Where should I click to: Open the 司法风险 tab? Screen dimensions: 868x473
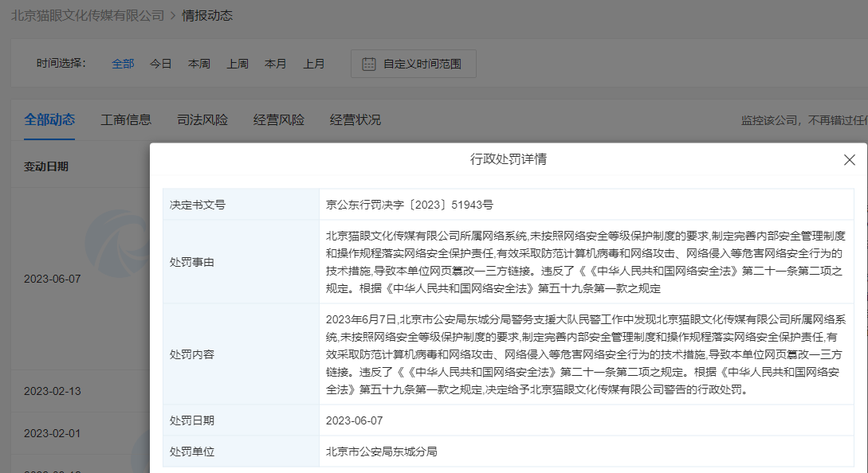pos(202,119)
